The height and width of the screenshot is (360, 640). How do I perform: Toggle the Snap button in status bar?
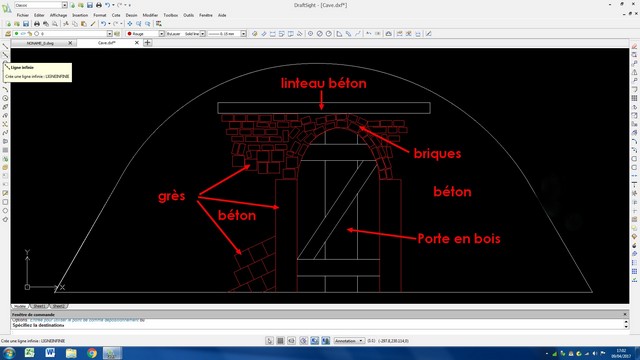[269, 340]
